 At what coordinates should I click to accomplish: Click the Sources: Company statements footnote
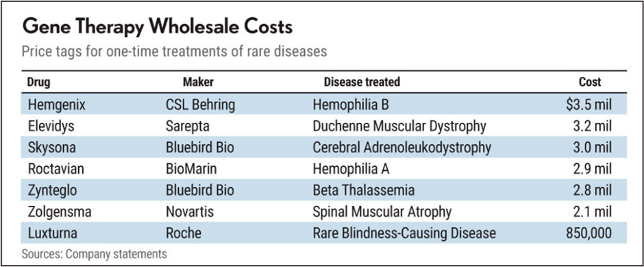pos(95,254)
